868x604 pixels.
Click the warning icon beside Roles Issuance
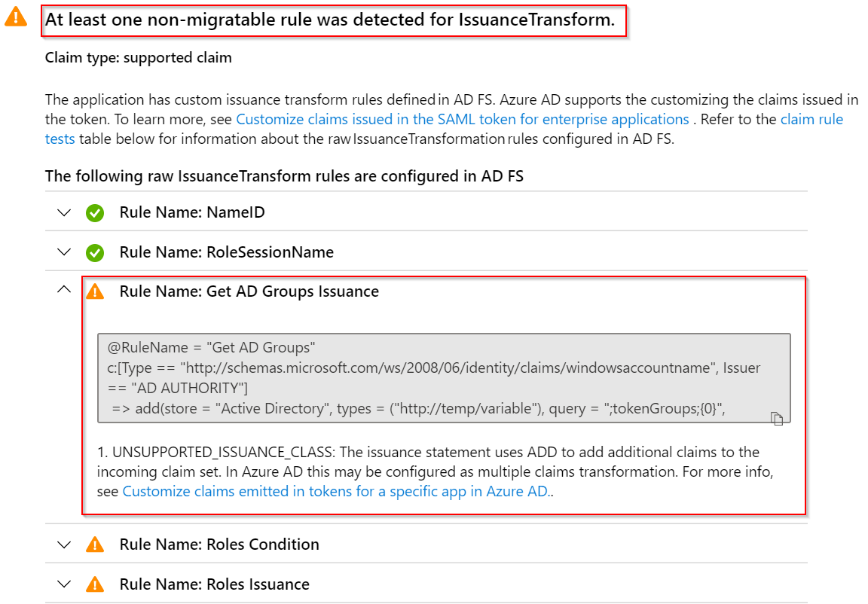tap(94, 584)
